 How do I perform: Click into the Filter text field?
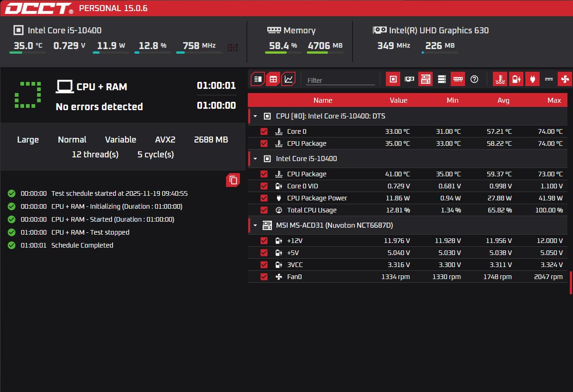click(340, 80)
